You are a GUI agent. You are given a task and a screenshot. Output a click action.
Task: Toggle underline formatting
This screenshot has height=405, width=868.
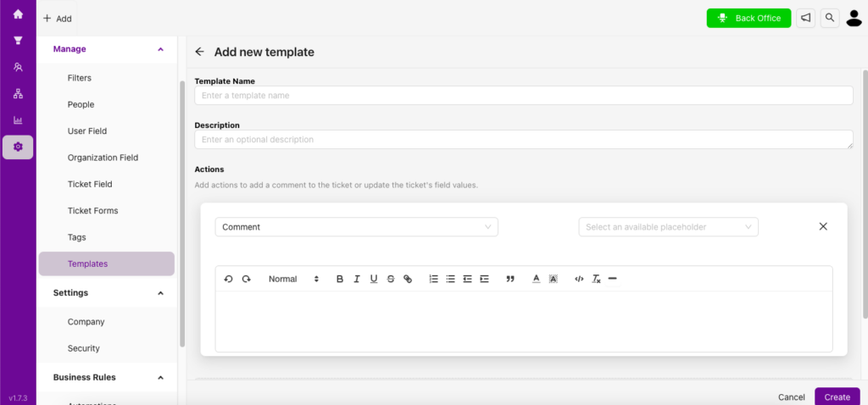click(374, 279)
